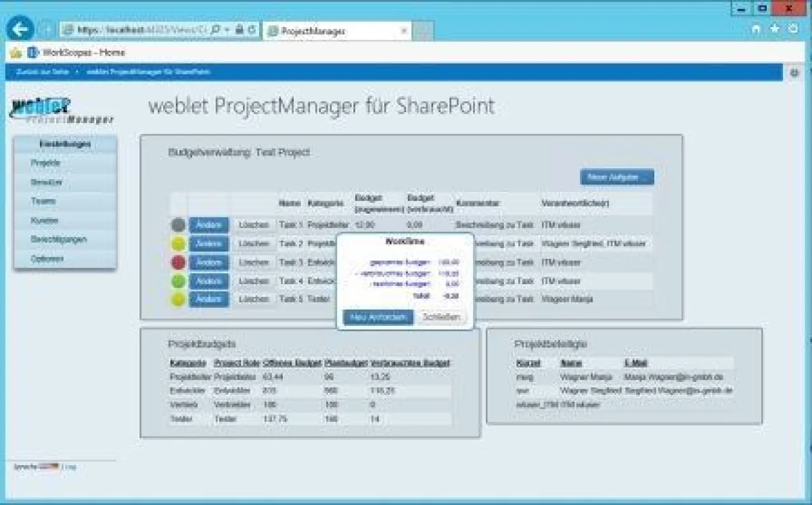
Task: Open the address bar search dropdown arrow
Action: click(x=227, y=30)
